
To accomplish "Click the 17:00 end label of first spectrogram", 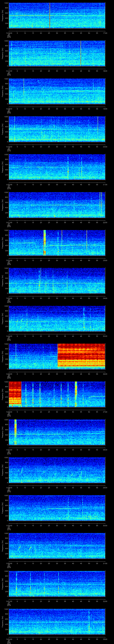I will click(x=105, y=33).
